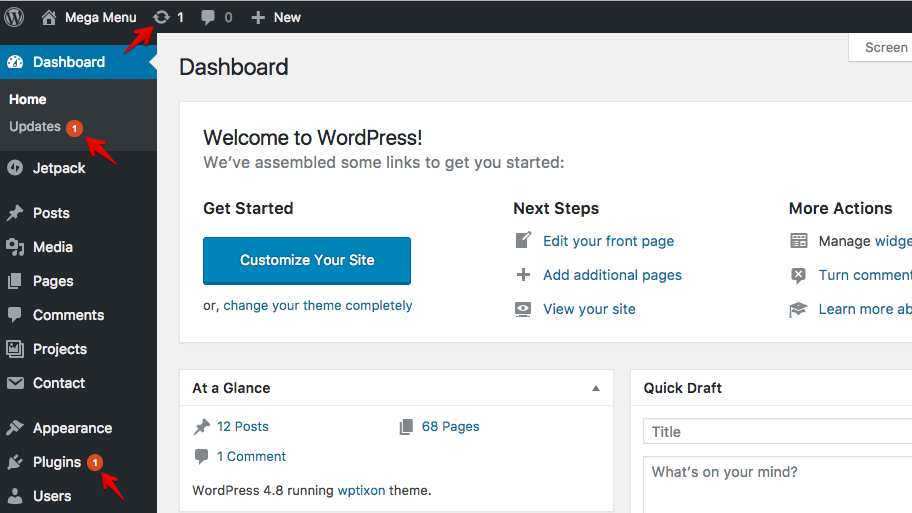Click the Contact envelope icon in sidebar
The image size is (912, 513).
point(15,383)
